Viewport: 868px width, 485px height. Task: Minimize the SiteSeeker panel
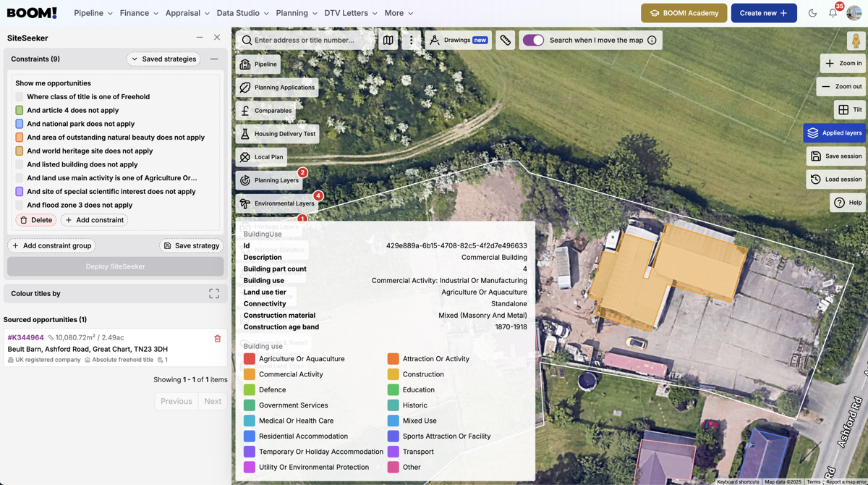pos(200,38)
